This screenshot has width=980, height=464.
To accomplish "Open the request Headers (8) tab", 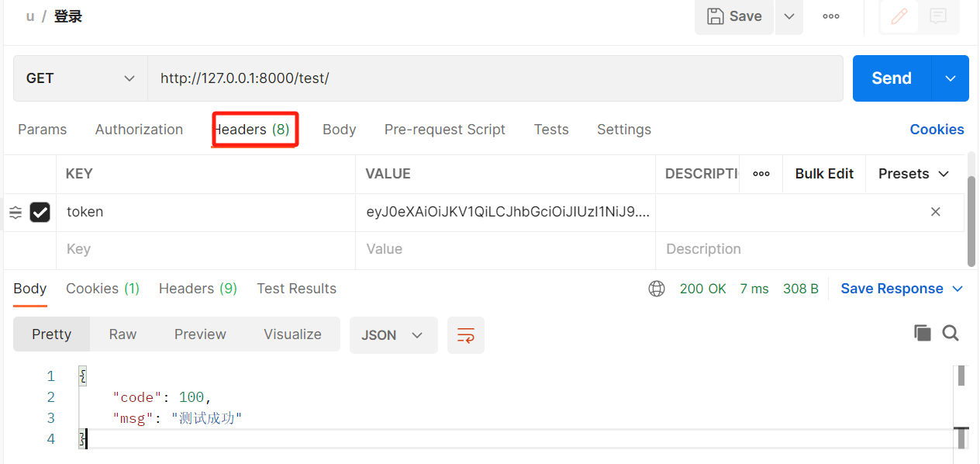I will 254,130.
